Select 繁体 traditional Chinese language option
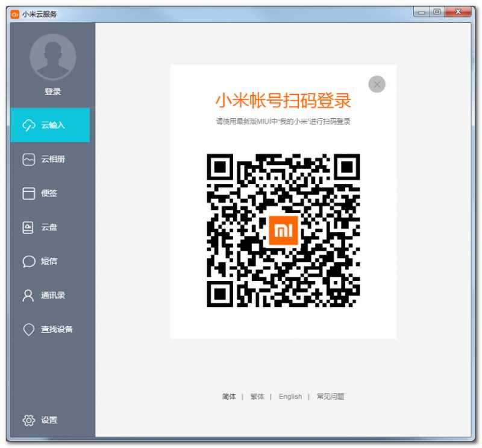 pyautogui.click(x=257, y=397)
